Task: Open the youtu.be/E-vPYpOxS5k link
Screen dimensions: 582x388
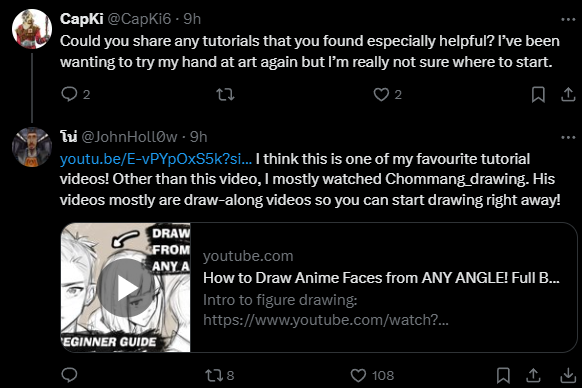Action: 156,159
